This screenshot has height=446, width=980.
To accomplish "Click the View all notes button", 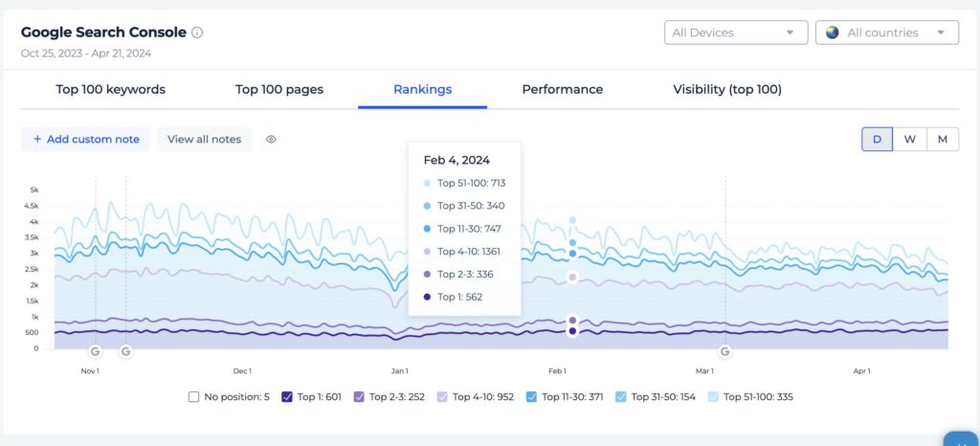I will tap(204, 140).
